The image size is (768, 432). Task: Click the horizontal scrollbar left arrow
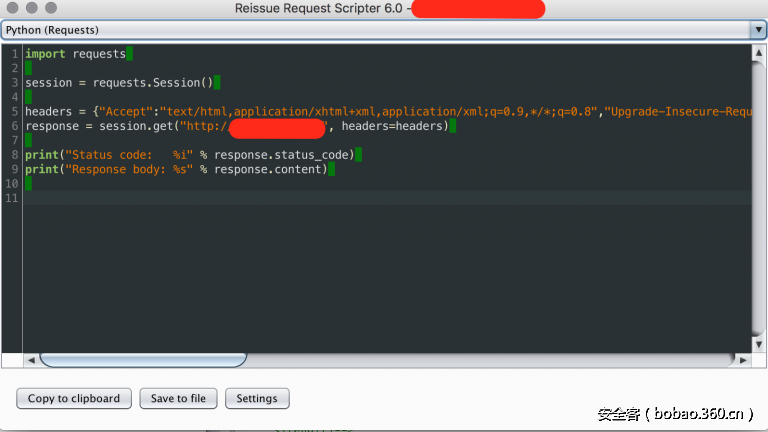31,360
